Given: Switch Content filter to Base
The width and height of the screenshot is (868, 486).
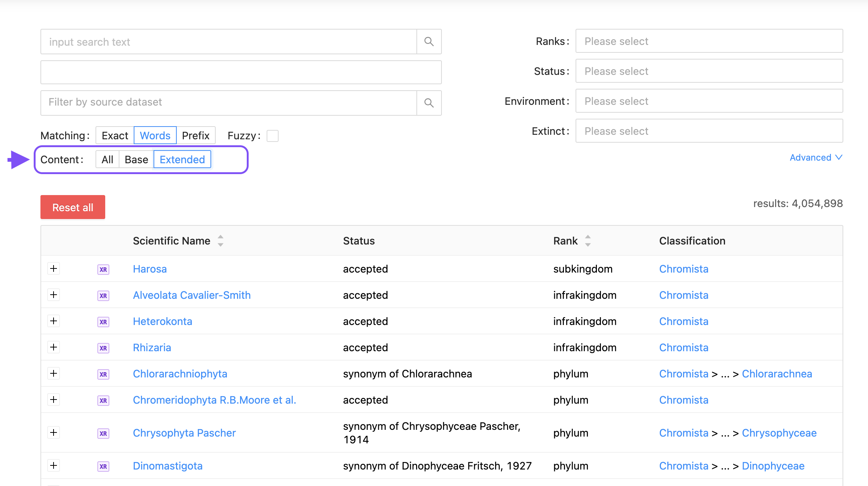Looking at the screenshot, I should pos(136,160).
